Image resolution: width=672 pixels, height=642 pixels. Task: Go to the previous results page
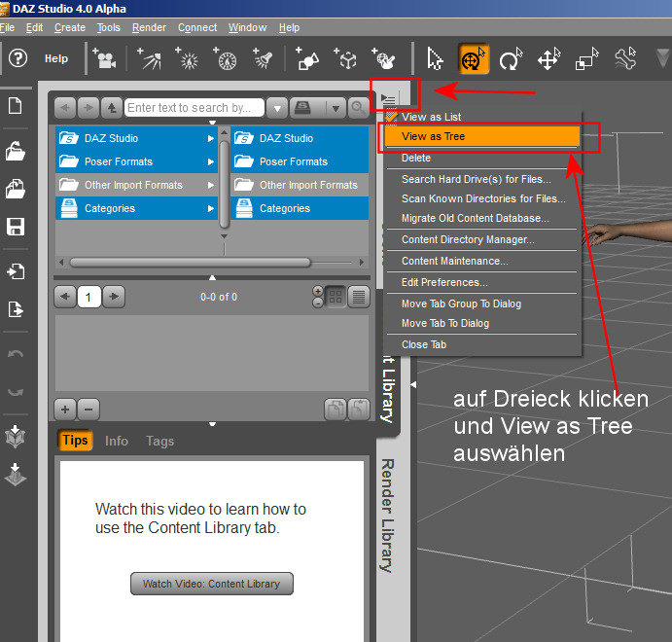[65, 297]
